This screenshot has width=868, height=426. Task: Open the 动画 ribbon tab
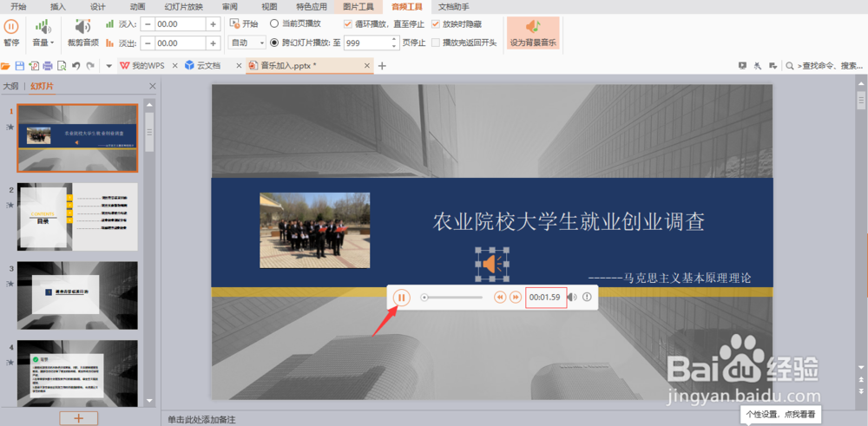(x=137, y=7)
